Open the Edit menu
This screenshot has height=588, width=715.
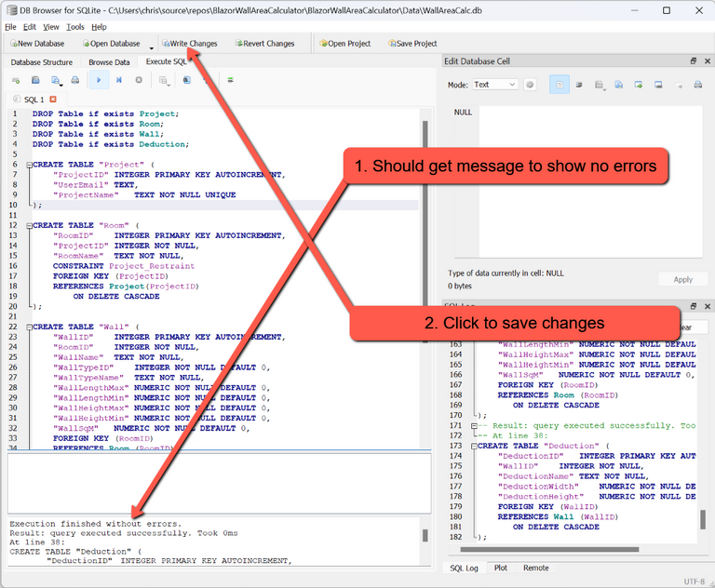(30, 27)
